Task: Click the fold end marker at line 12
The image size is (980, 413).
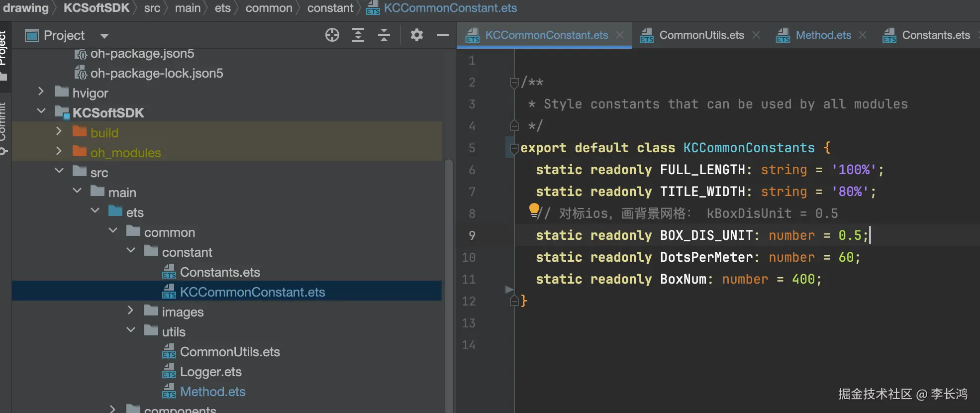Action: 514,301
